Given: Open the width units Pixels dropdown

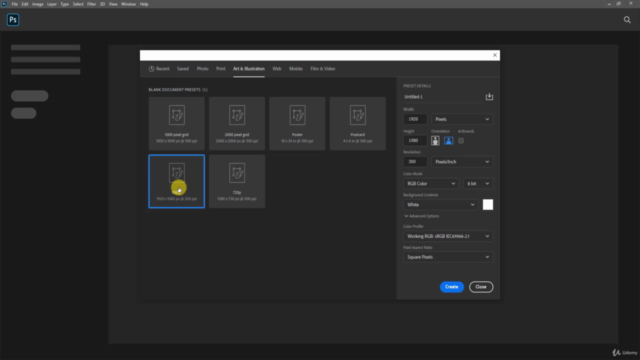Looking at the screenshot, I should coord(462,119).
